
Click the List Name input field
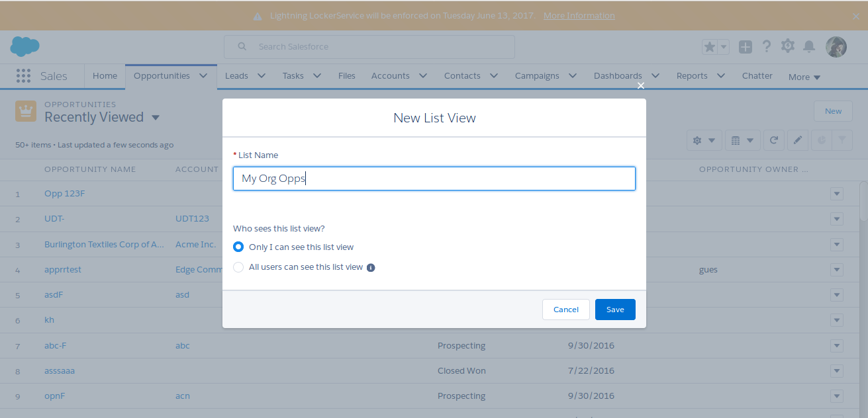coord(434,179)
